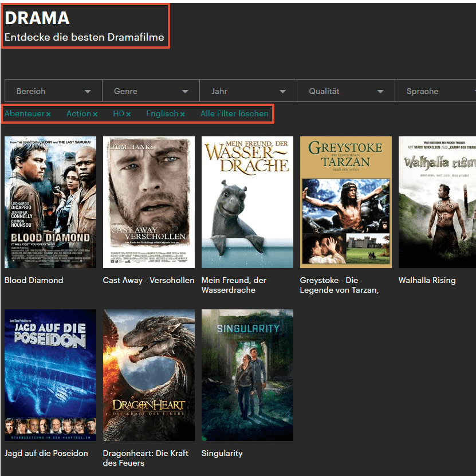The image size is (476, 476).
Task: Click the Entdecke die besten Dramafilme subtitle
Action: (x=84, y=37)
